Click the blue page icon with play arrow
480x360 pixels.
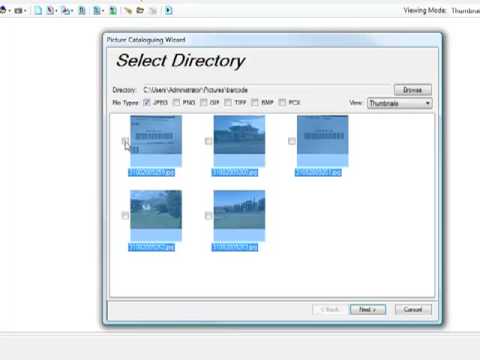tap(169, 10)
